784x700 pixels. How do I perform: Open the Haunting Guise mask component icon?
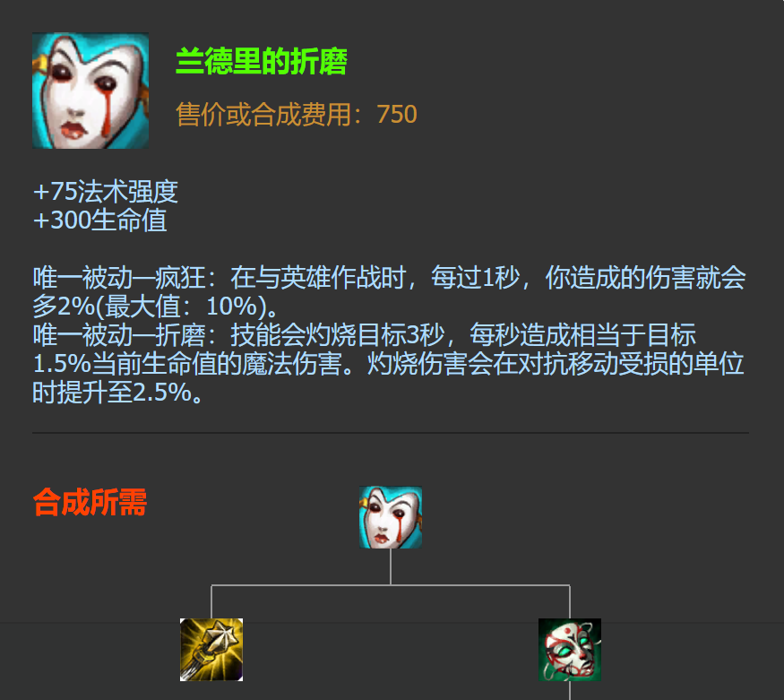(x=570, y=650)
